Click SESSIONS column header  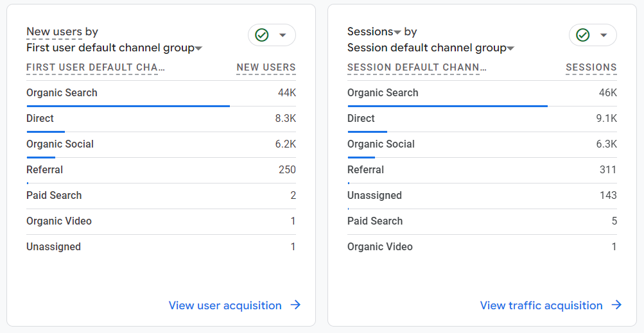pos(591,67)
